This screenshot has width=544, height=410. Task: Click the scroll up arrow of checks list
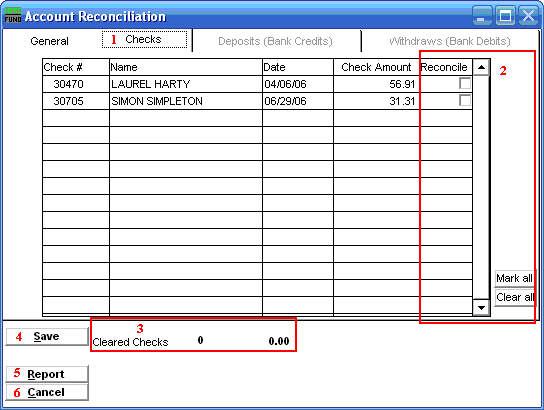(481, 67)
